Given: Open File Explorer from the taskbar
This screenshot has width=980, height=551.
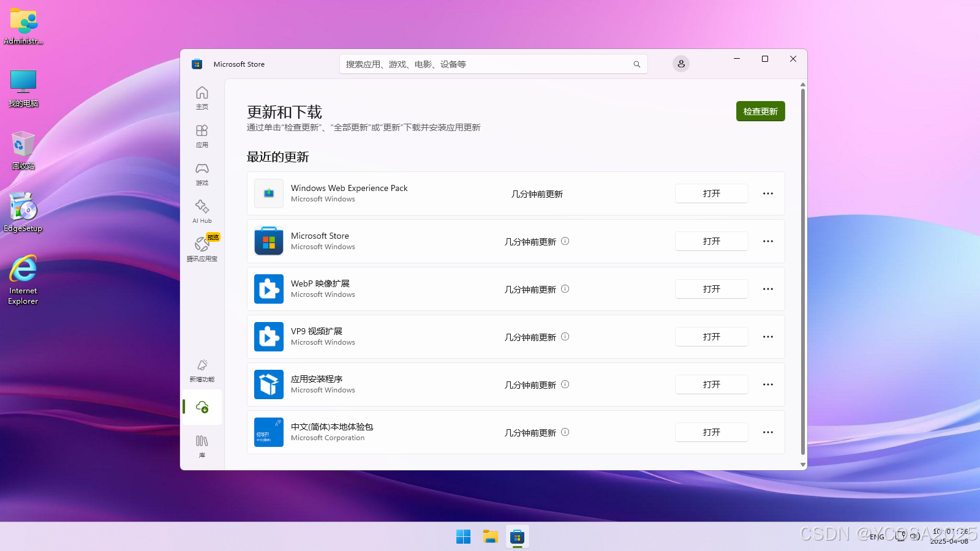Looking at the screenshot, I should pyautogui.click(x=491, y=537).
